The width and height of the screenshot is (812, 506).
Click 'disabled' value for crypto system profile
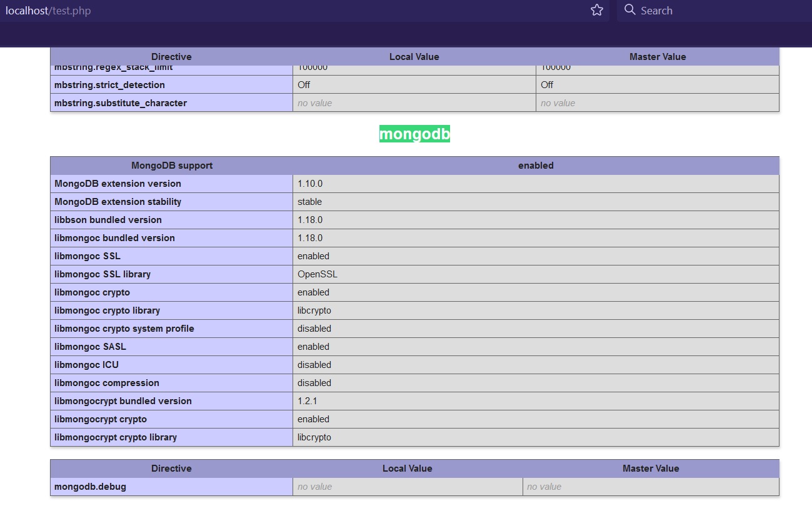click(x=314, y=329)
